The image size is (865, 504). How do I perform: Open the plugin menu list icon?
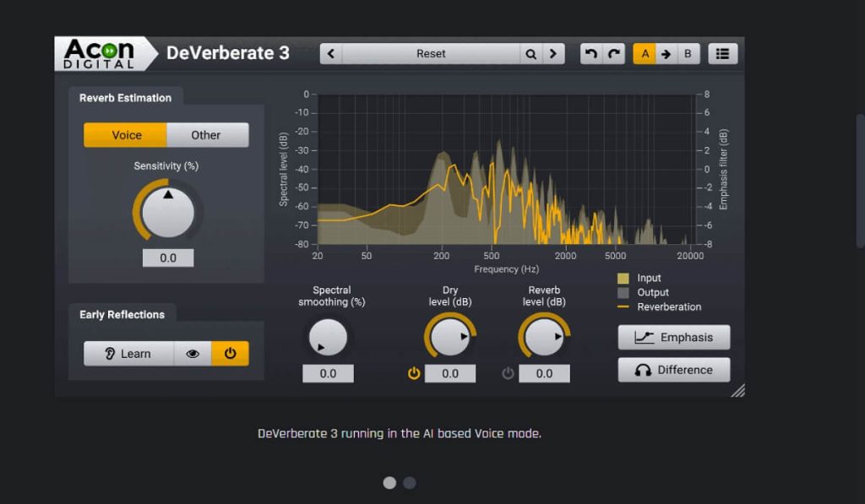click(x=722, y=54)
